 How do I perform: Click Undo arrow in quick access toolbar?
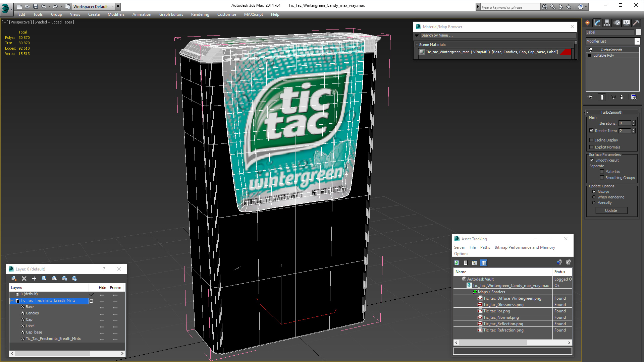coord(44,6)
